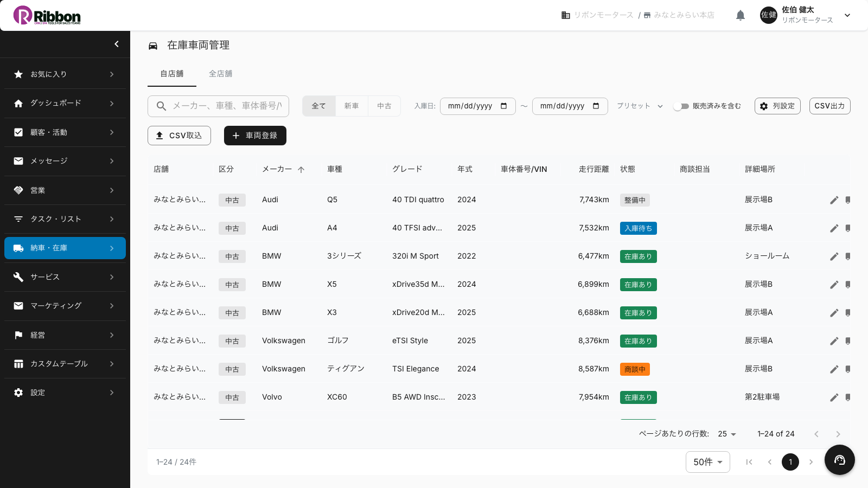Click the 入庫日 start date field
This screenshot has width=868, height=488.
tap(478, 106)
